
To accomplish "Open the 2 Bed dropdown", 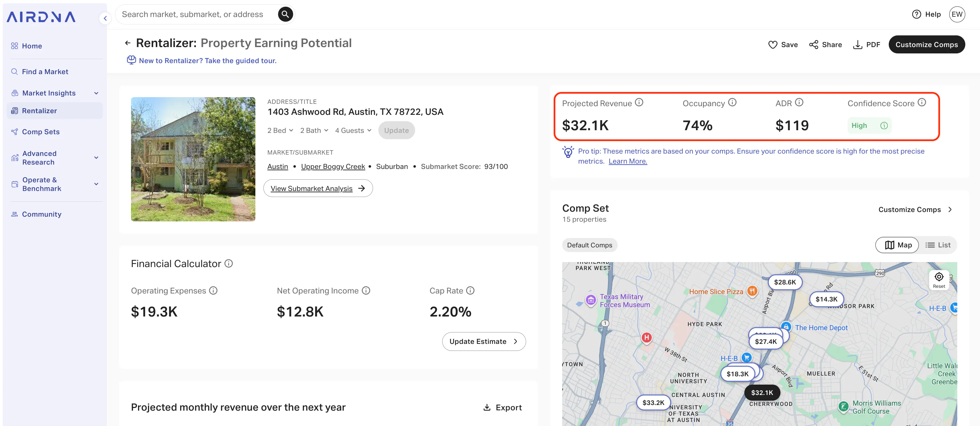I will click(x=280, y=131).
